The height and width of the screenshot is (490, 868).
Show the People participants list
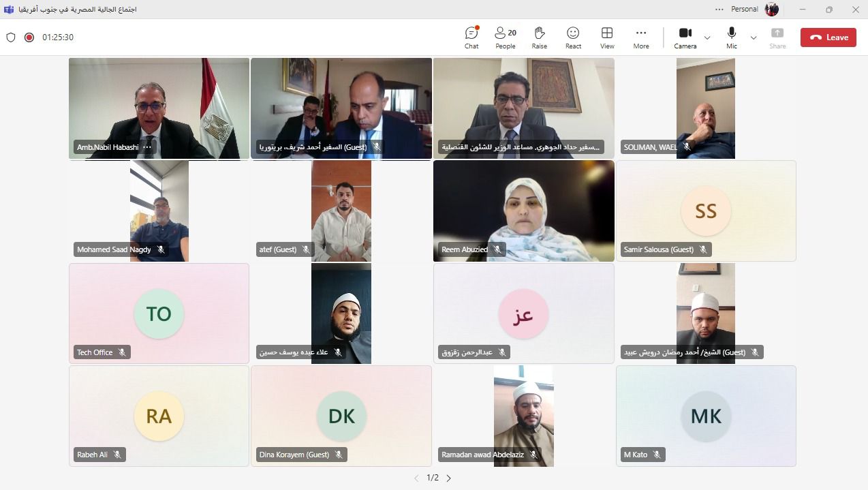[x=505, y=37]
